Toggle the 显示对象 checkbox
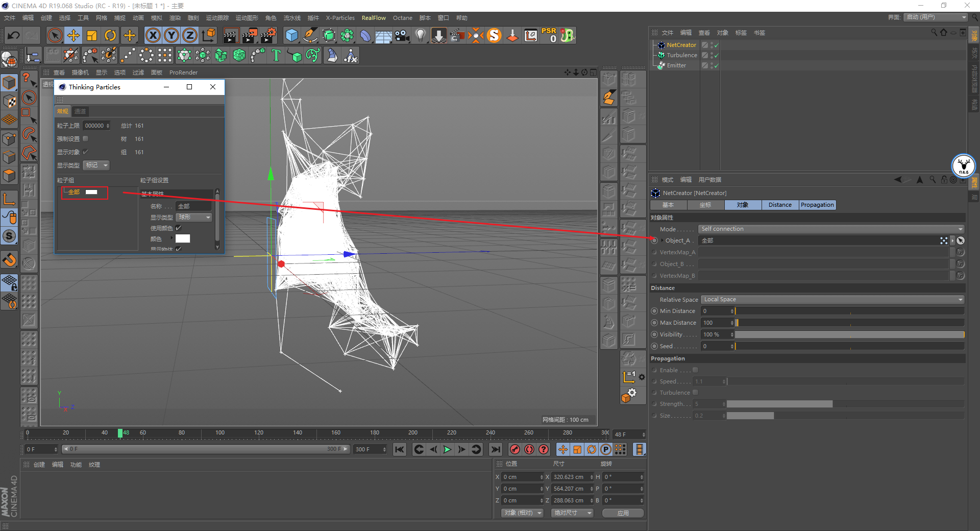 click(86, 152)
